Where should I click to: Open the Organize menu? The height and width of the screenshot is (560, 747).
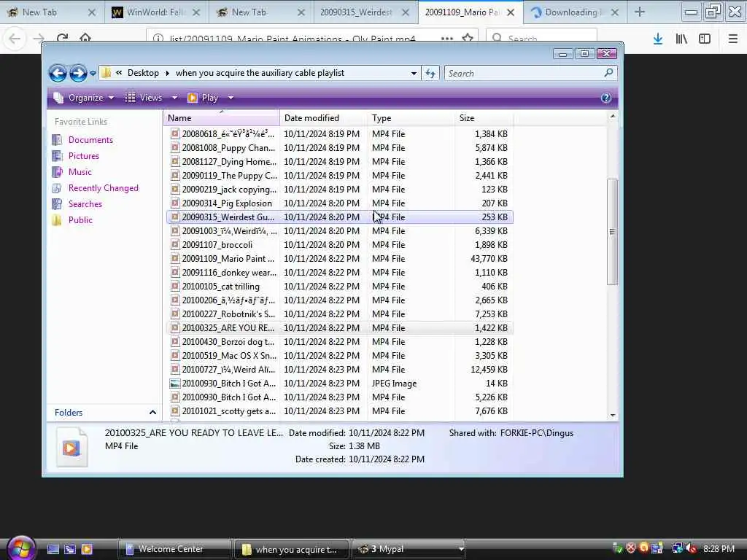click(x=84, y=98)
